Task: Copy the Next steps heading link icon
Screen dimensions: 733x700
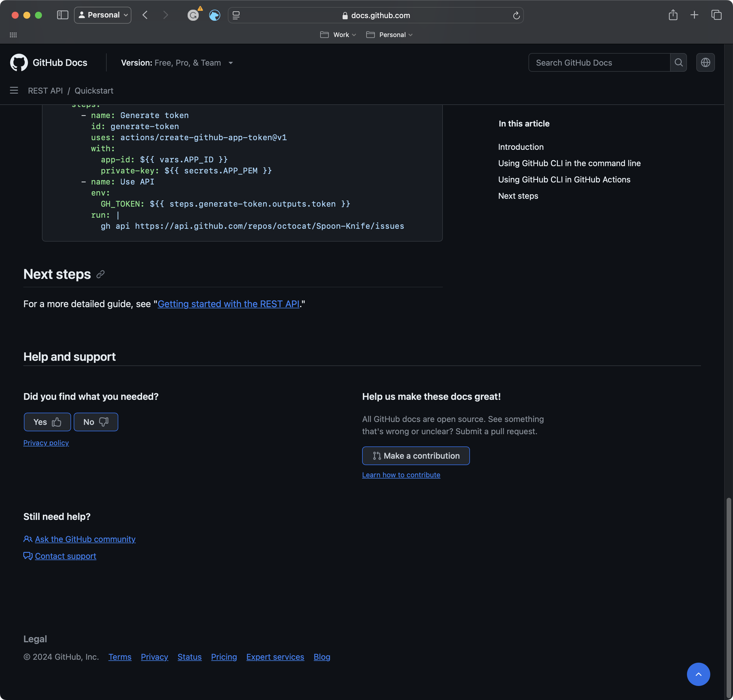Action: tap(100, 274)
